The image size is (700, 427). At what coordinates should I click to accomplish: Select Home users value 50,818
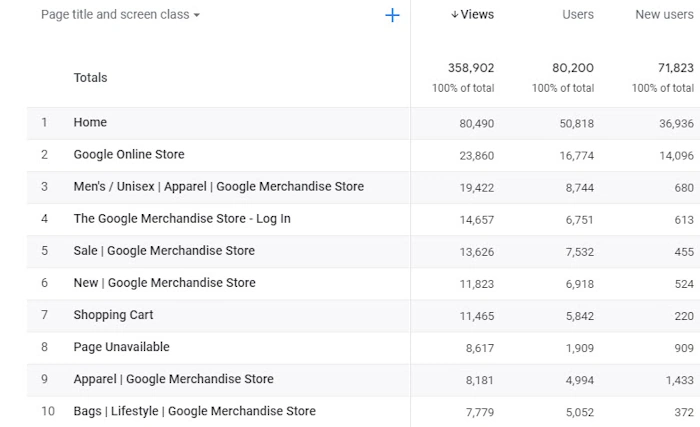click(x=576, y=124)
